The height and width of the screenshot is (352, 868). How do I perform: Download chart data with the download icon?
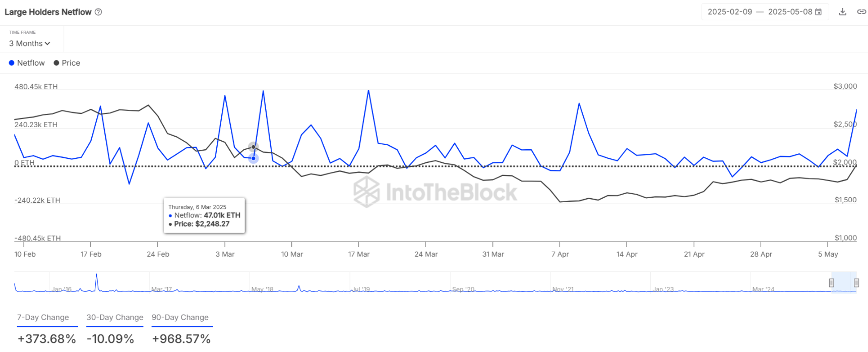[x=842, y=12]
